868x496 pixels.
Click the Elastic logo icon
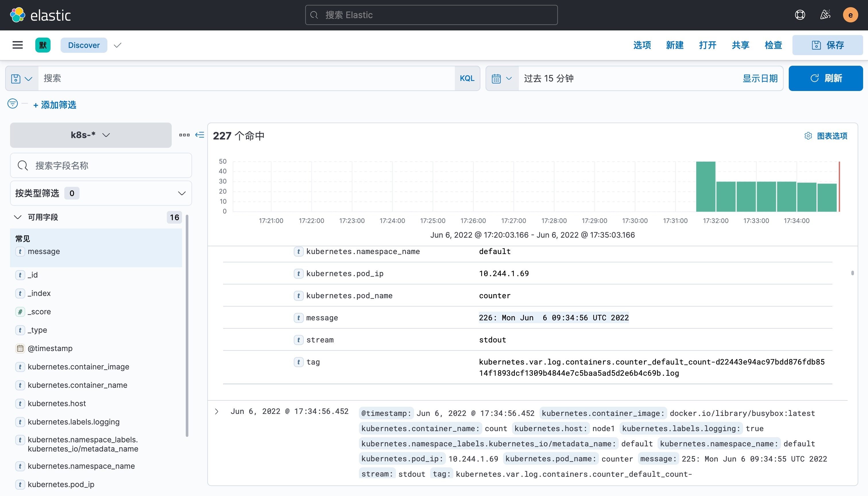click(18, 15)
